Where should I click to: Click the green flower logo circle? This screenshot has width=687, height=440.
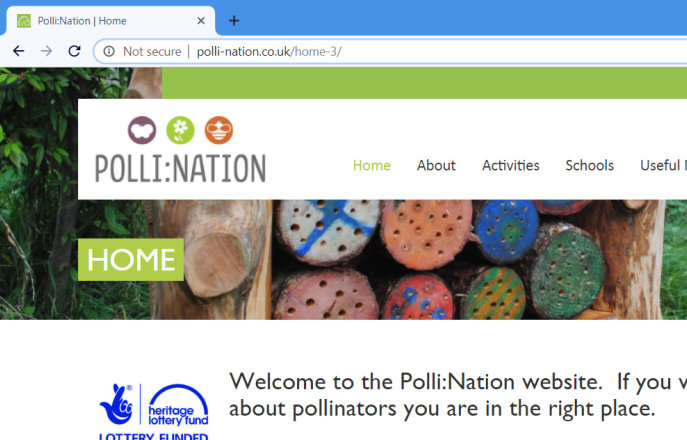click(181, 130)
